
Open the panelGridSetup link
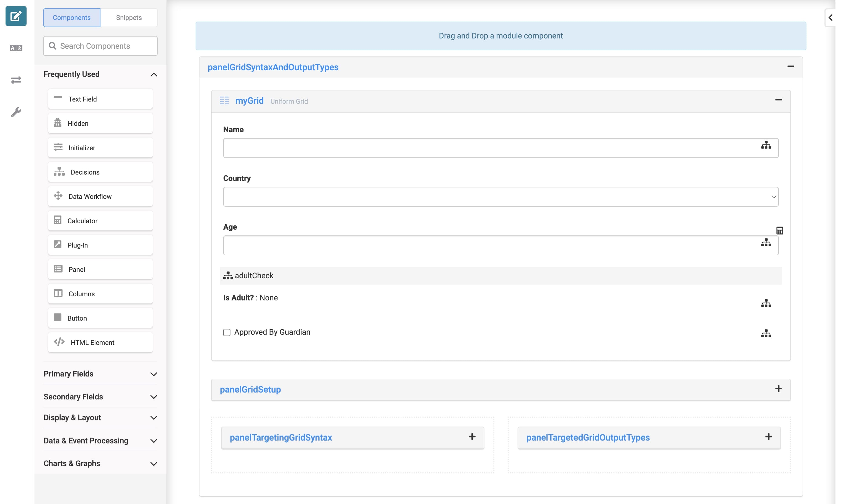[250, 389]
